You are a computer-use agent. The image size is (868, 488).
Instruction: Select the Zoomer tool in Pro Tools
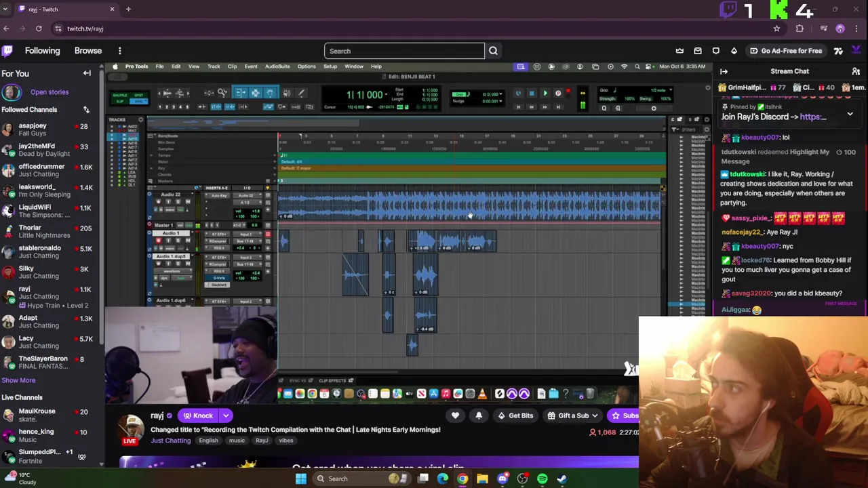click(x=222, y=92)
